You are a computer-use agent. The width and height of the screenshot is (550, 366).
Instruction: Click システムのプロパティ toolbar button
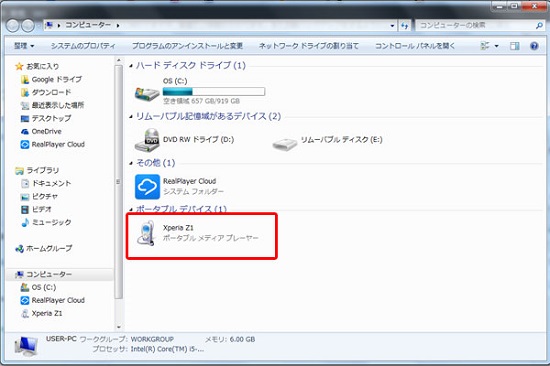pyautogui.click(x=83, y=46)
